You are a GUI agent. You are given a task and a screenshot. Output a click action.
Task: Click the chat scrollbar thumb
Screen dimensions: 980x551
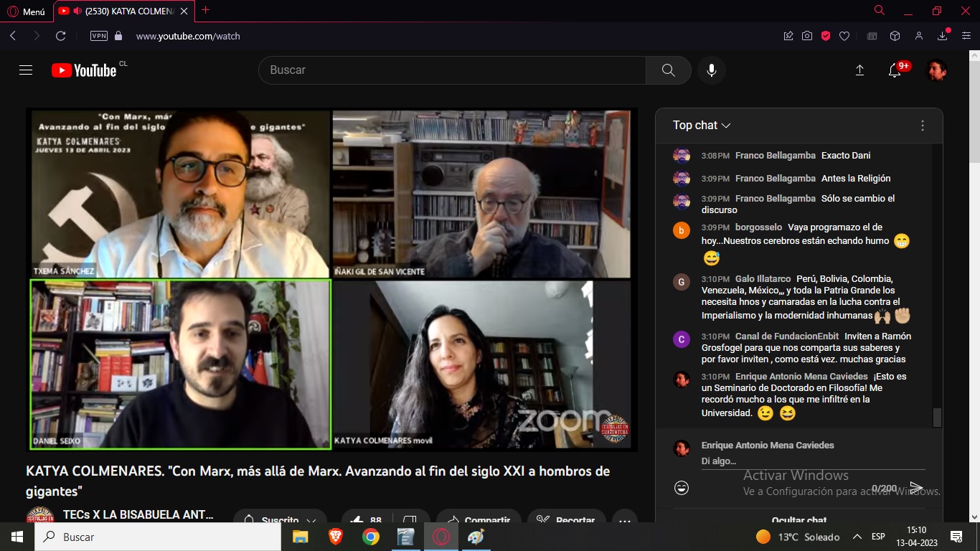[x=937, y=417]
